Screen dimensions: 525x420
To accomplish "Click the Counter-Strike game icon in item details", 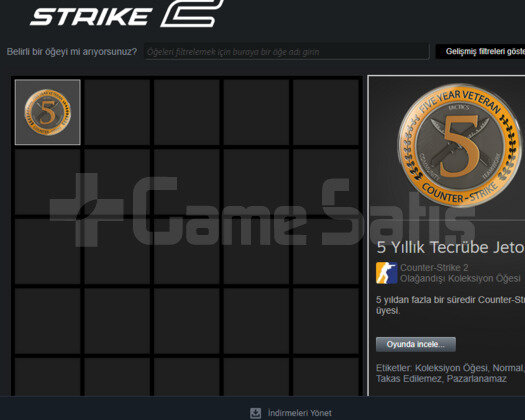I will click(x=386, y=273).
